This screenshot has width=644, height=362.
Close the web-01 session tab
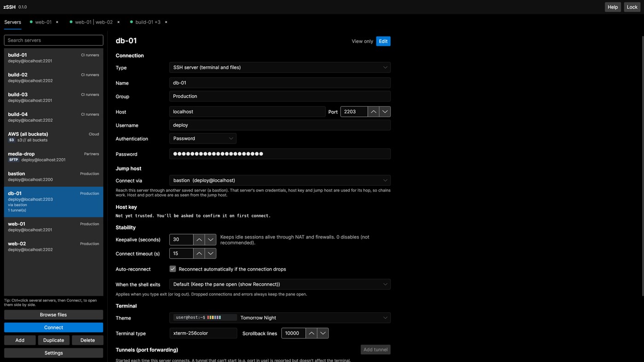(x=57, y=22)
